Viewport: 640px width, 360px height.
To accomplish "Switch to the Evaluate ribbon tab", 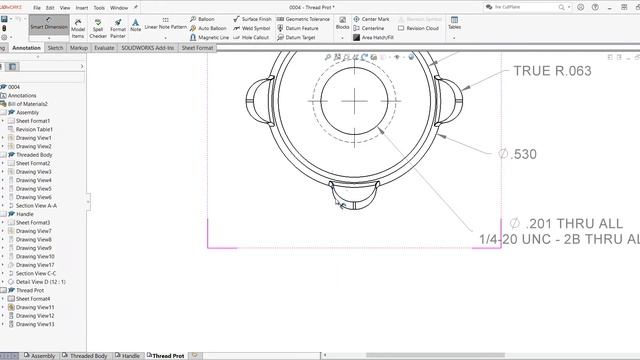I will click(x=104, y=48).
